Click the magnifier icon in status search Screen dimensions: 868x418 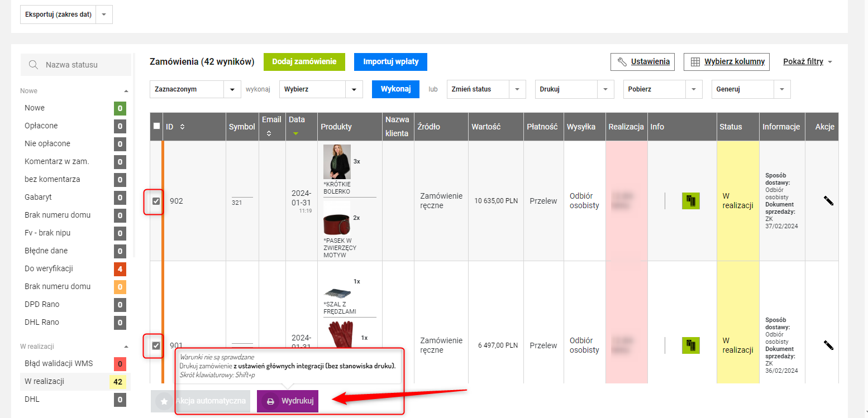[x=34, y=65]
